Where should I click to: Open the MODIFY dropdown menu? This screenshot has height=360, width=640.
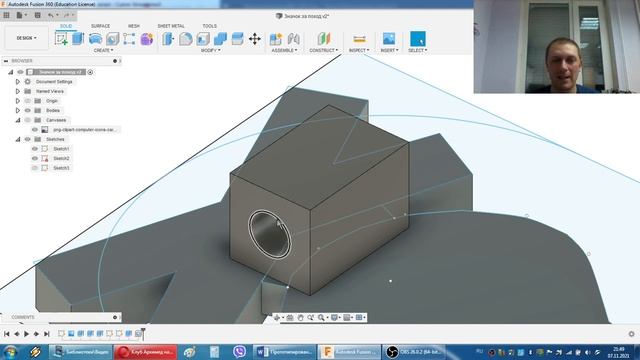[211, 50]
